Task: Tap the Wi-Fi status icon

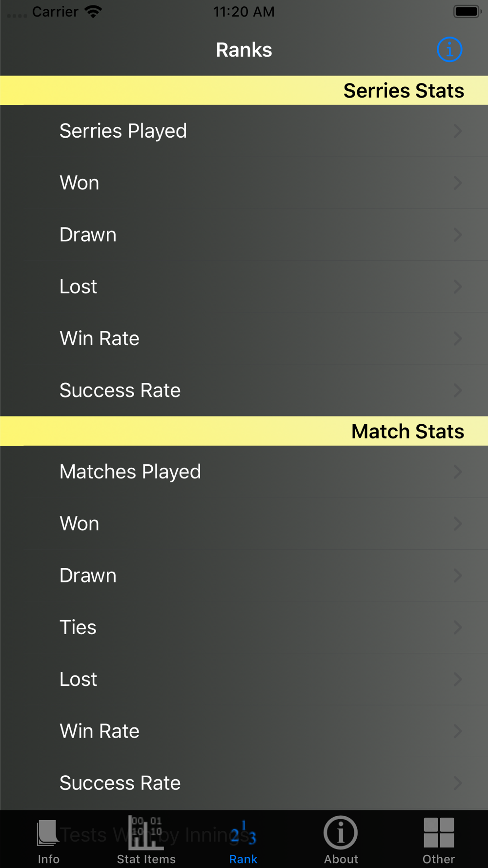Action: 93,11
